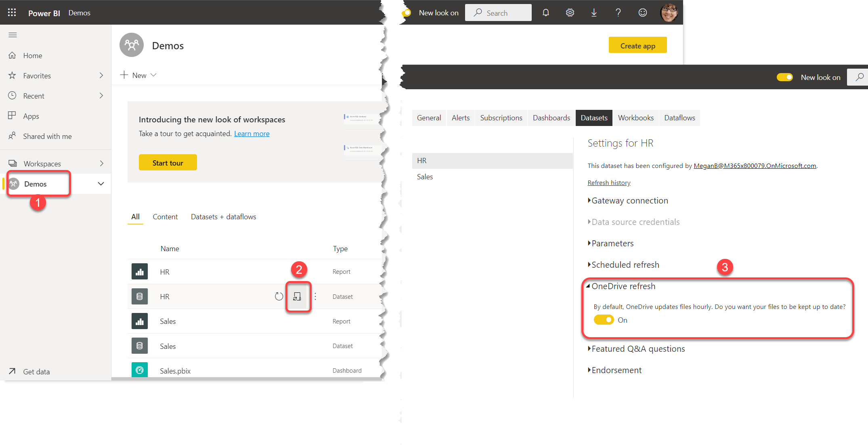Expand the Data source credentials section
868x445 pixels.
coord(633,222)
